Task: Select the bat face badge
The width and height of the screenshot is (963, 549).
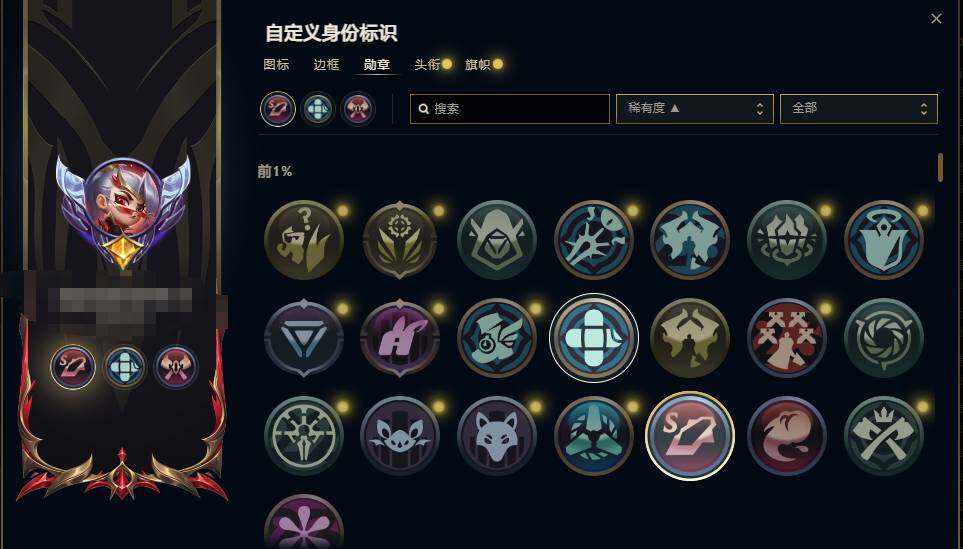Action: (400, 436)
